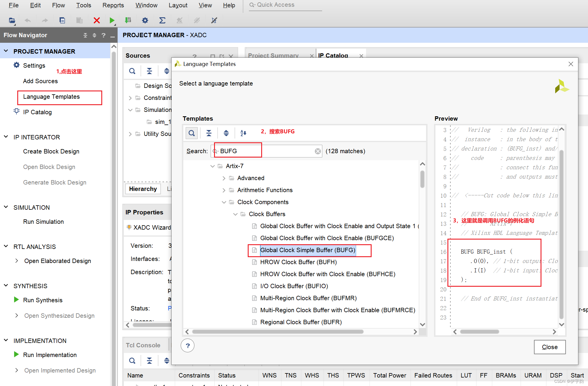This screenshot has height=386, width=588.
Task: Toggle Templates panel search magnifier icon
Action: coord(192,133)
